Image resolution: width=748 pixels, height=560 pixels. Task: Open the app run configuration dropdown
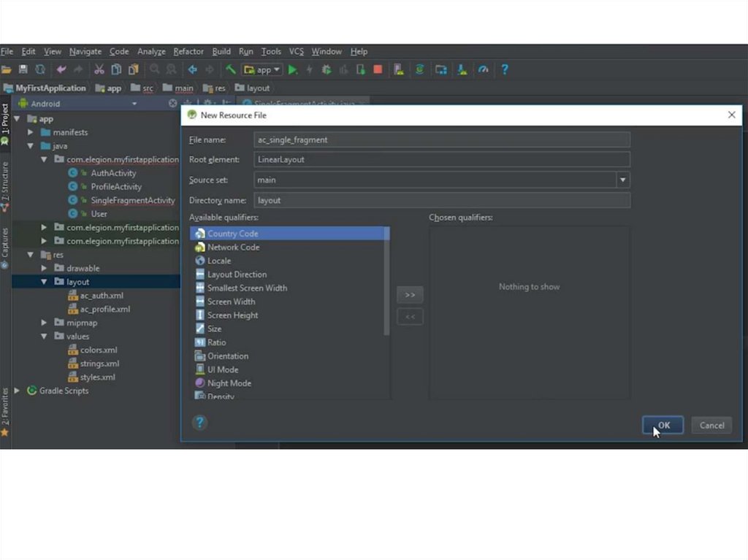[264, 70]
